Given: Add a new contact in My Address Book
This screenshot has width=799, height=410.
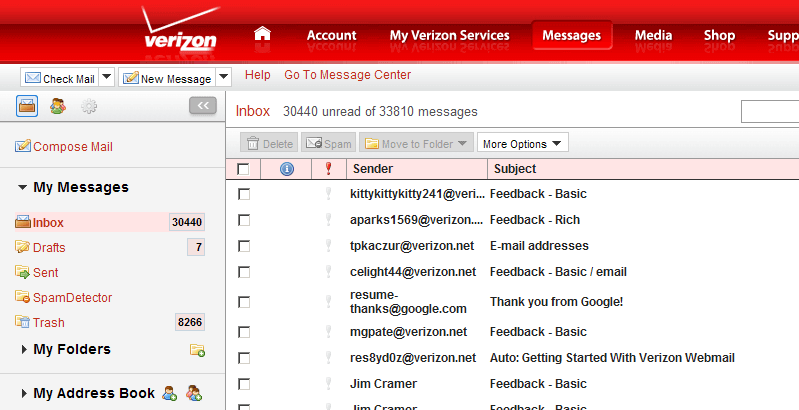Looking at the screenshot, I should pyautogui.click(x=170, y=393).
